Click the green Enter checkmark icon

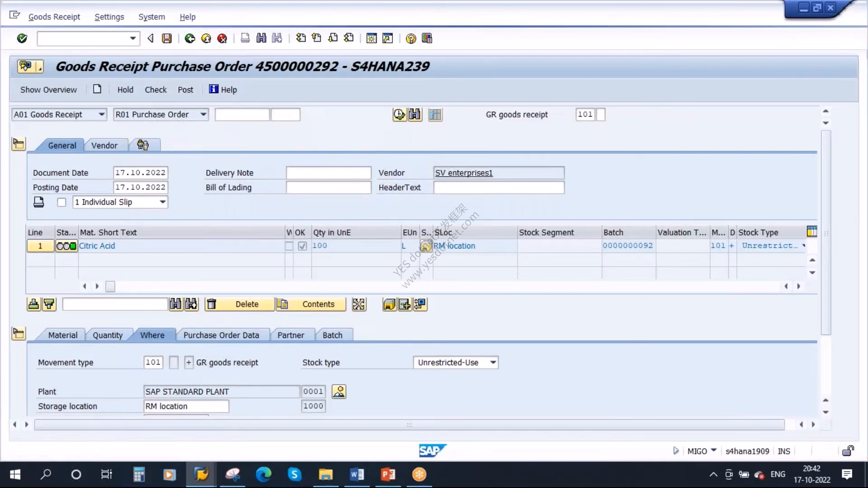[x=22, y=38]
